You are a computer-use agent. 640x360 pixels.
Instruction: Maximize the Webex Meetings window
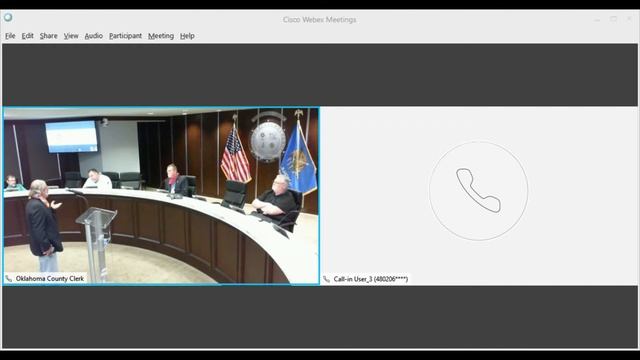[x=613, y=19]
